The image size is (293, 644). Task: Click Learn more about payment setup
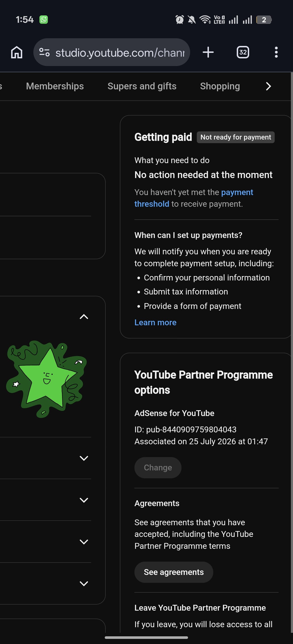[156, 322]
